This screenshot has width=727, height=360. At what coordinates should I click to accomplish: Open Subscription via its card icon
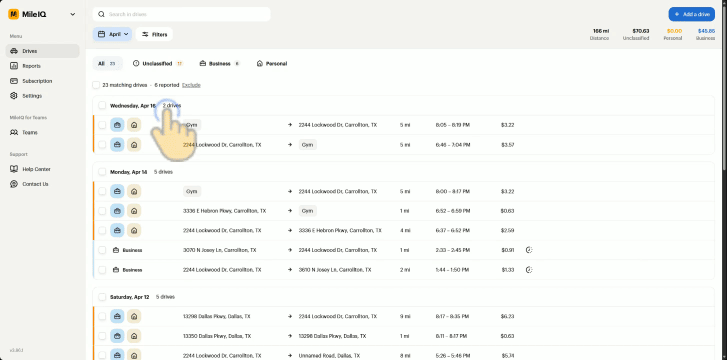(14, 81)
